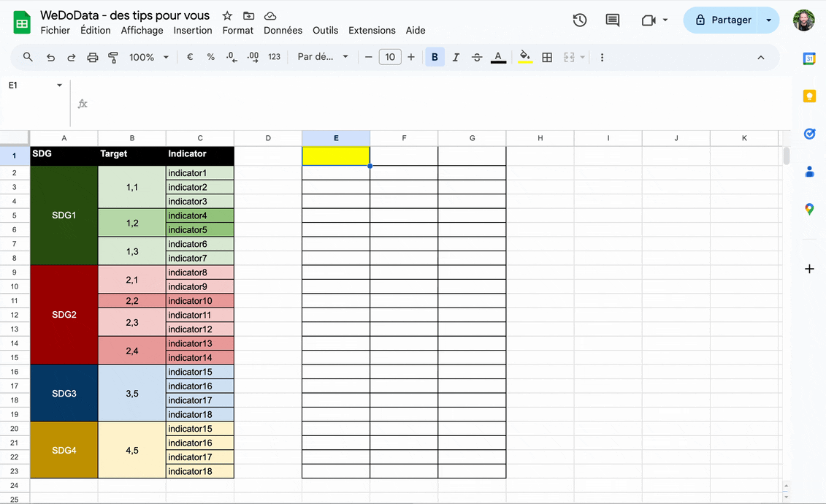The image size is (826, 504).
Task: Open the 100% zoom dropdown
Action: (x=149, y=57)
